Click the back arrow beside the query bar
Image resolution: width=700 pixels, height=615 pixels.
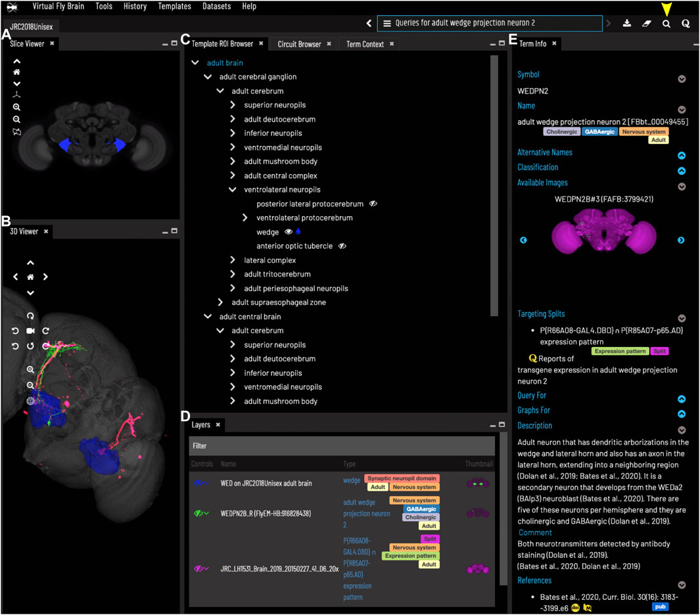(x=369, y=23)
